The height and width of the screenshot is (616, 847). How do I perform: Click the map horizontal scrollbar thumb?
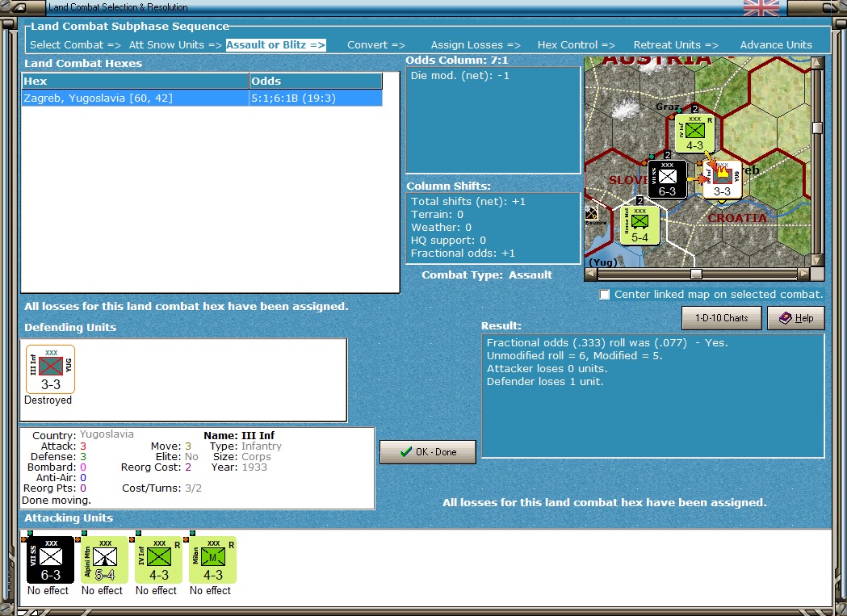[696, 274]
